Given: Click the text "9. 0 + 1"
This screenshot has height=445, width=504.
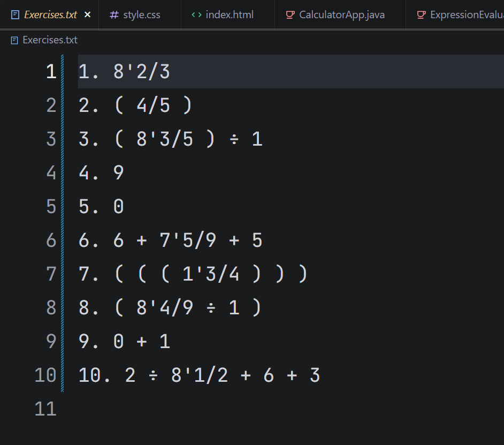Looking at the screenshot, I should (x=124, y=342).
